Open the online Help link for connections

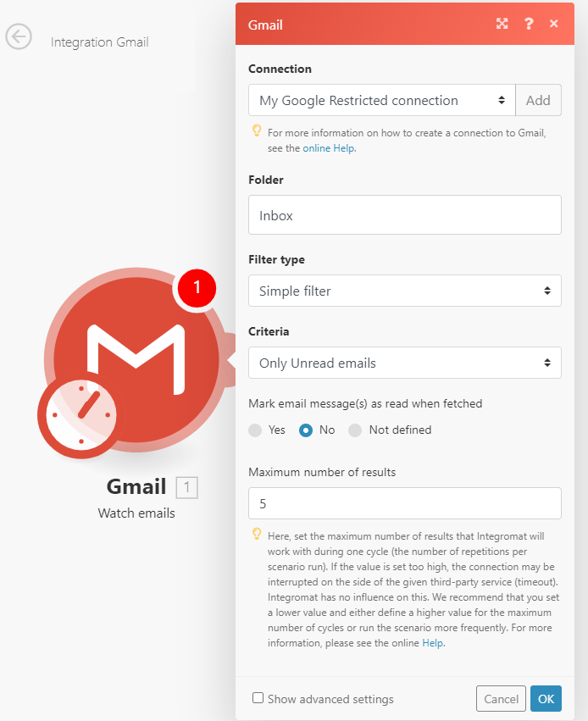click(328, 148)
